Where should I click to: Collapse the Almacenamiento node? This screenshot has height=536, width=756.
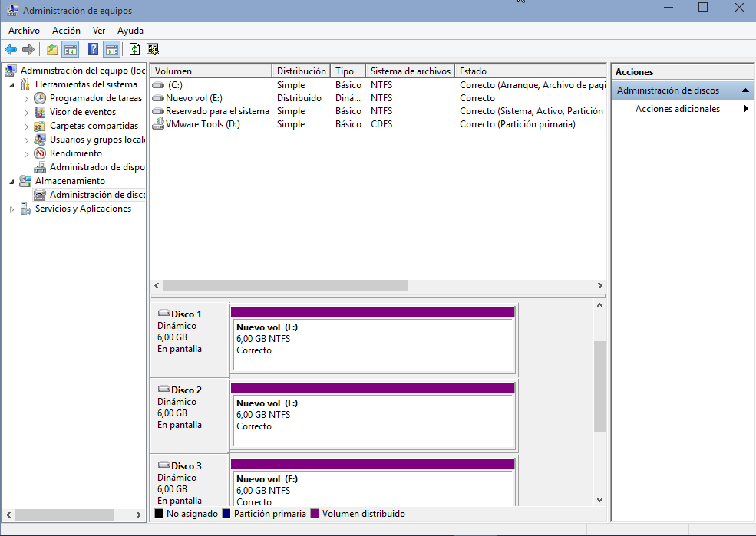click(12, 182)
